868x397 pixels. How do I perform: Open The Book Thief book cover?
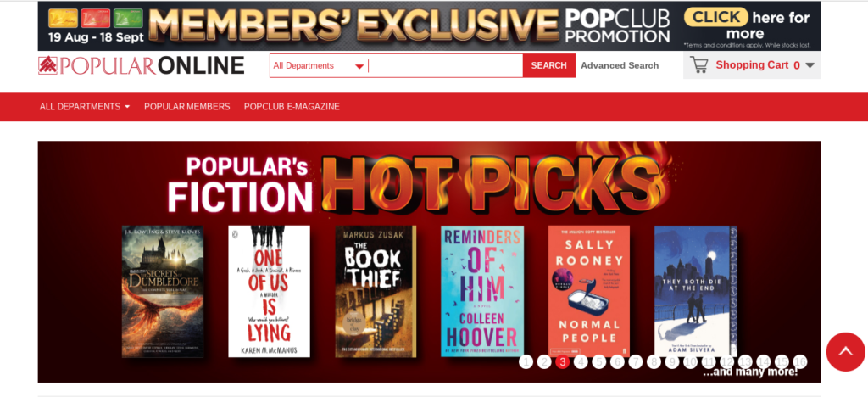376,291
